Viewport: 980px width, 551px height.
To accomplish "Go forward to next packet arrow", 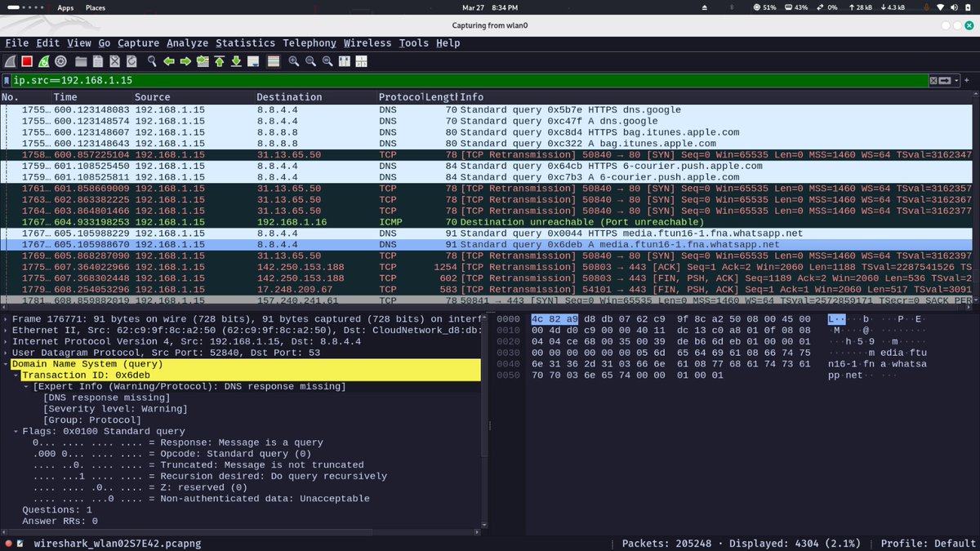I will pyautogui.click(x=185, y=61).
